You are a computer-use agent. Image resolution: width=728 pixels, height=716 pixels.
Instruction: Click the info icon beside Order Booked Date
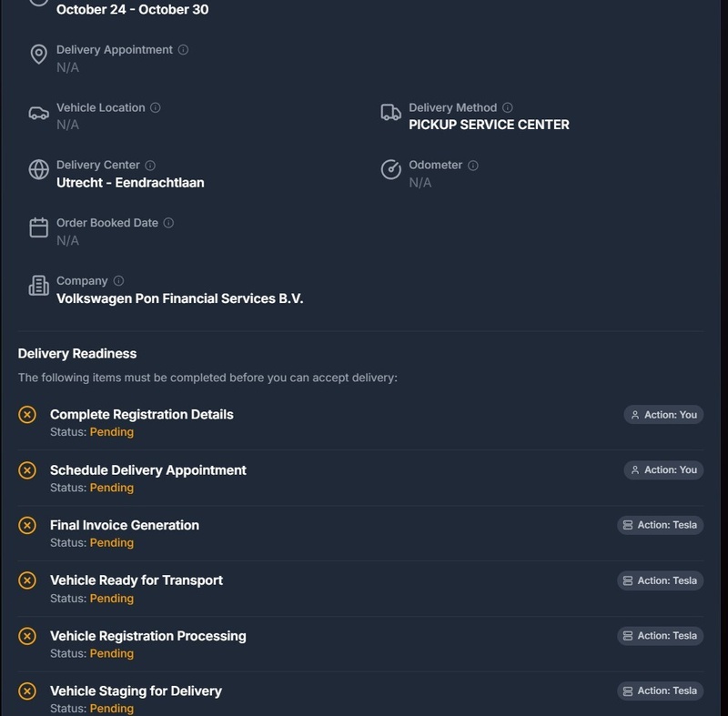(168, 223)
